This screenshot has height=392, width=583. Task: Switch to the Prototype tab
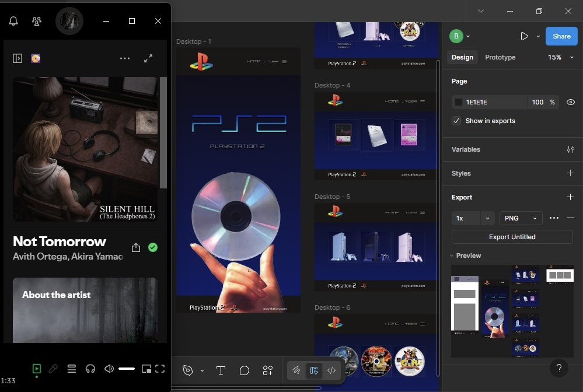500,57
